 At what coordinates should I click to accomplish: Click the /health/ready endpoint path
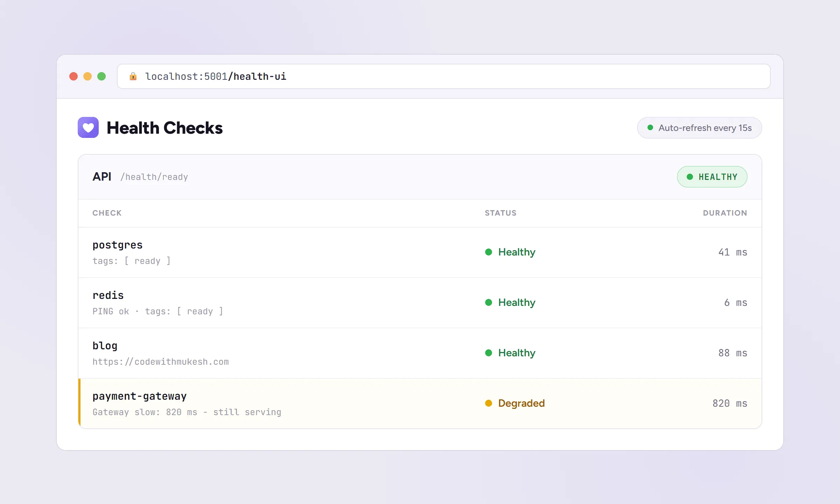click(154, 177)
